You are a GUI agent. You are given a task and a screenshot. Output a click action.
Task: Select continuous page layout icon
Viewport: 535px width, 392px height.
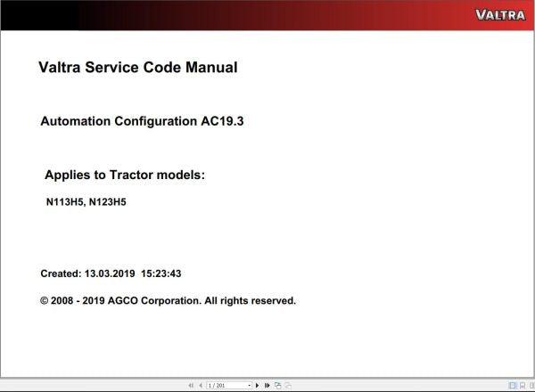(x=520, y=386)
